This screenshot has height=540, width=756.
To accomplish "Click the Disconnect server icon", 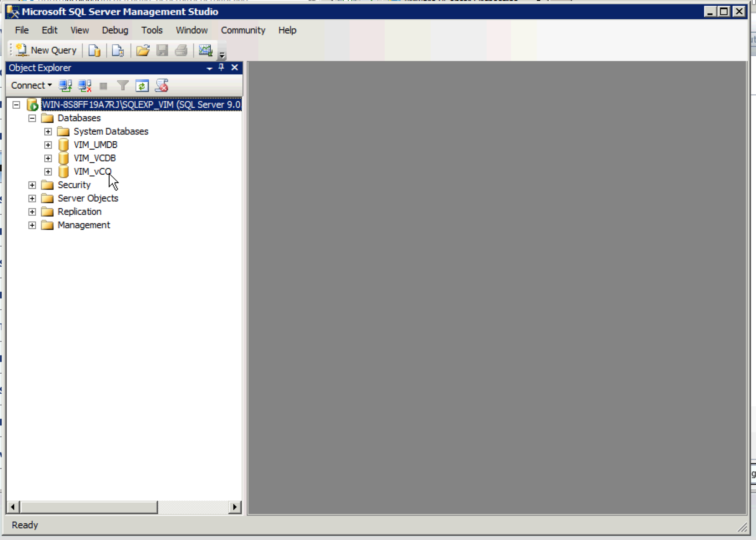I will click(85, 86).
